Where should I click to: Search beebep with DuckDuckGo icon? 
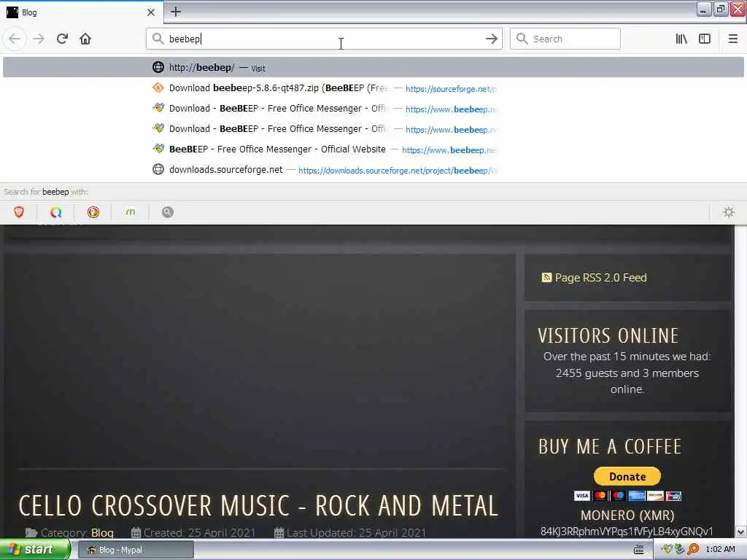click(x=93, y=212)
